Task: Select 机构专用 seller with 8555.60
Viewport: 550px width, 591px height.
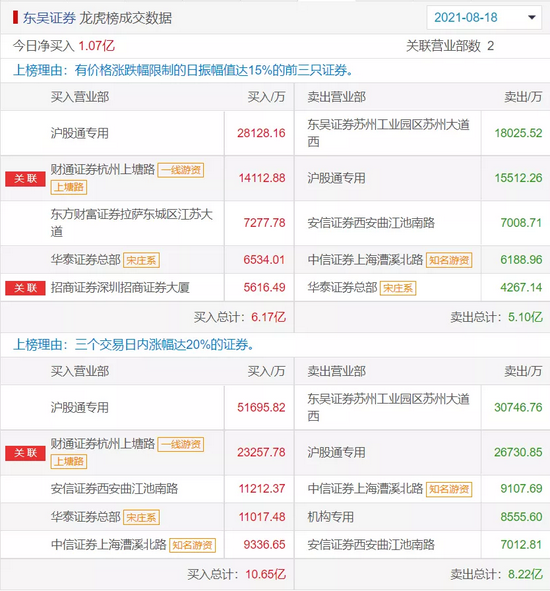Action: click(x=331, y=517)
